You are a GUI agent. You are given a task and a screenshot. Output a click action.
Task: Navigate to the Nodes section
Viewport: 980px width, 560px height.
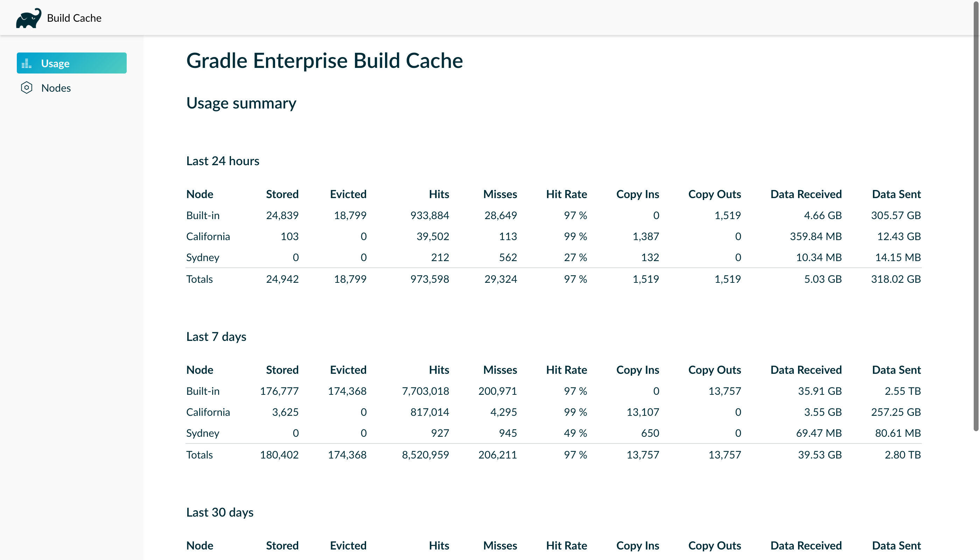(55, 87)
